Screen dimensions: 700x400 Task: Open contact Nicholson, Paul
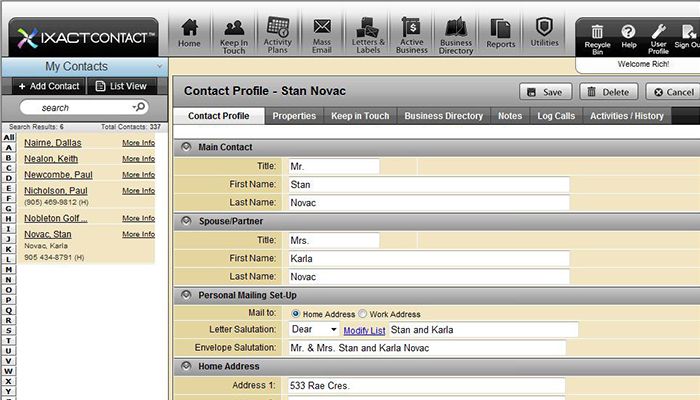[x=56, y=191]
